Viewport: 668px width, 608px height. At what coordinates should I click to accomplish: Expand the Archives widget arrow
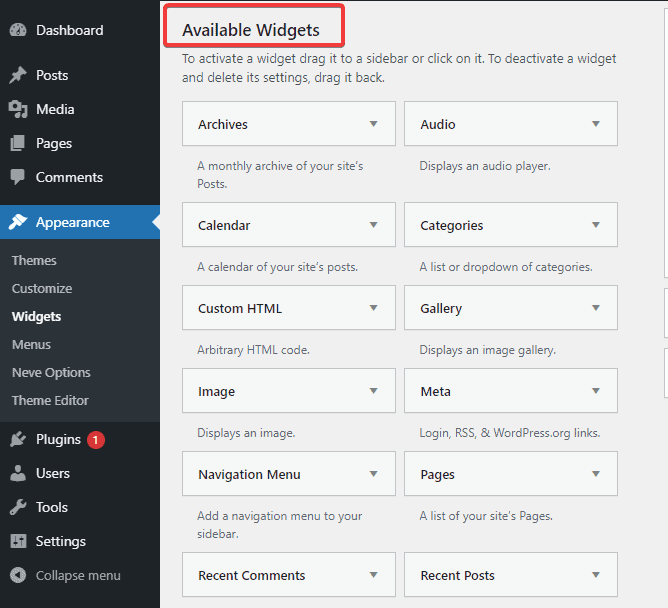click(x=374, y=124)
